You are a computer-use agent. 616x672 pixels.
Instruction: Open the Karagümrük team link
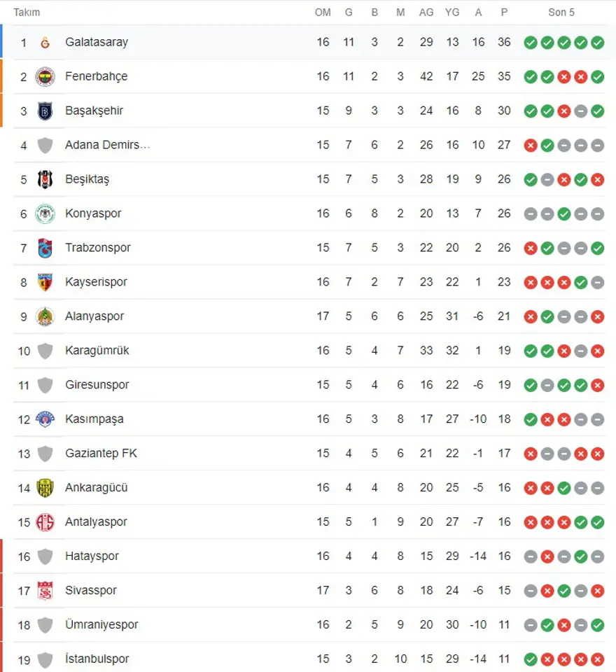pyautogui.click(x=97, y=351)
